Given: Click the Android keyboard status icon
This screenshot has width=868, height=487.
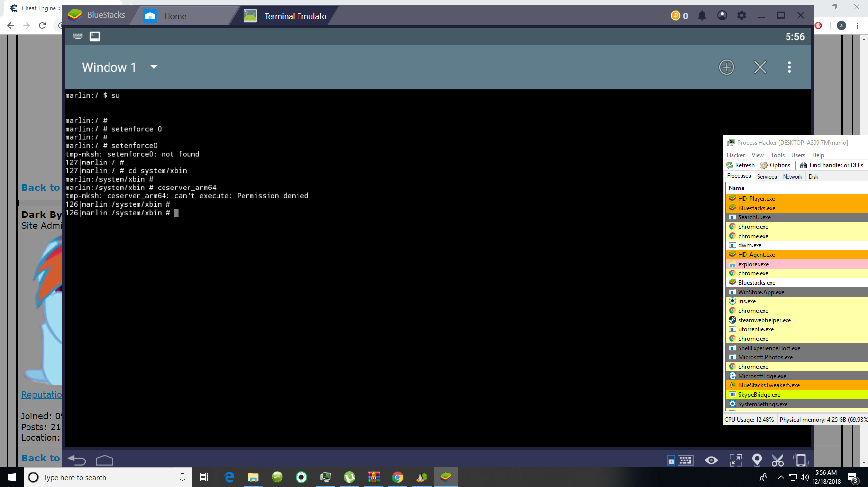Looking at the screenshot, I should [x=78, y=36].
